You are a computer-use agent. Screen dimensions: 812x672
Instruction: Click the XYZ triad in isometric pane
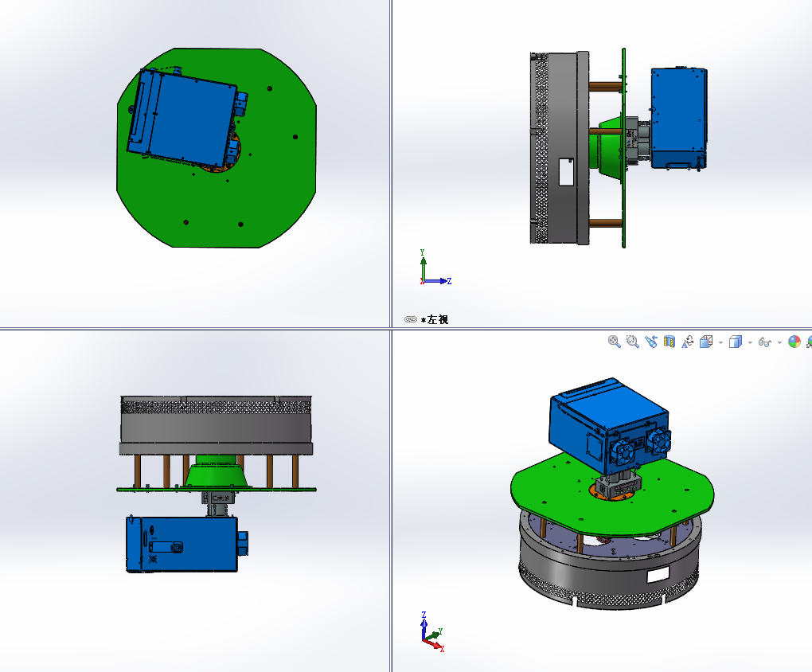coord(432,631)
